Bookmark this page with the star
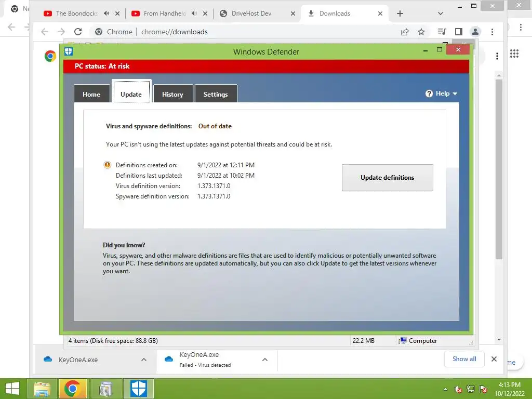 coord(421,32)
